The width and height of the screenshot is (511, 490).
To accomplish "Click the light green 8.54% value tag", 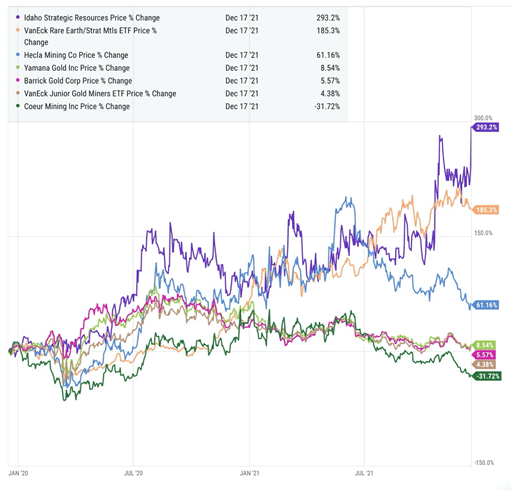I will click(483, 345).
